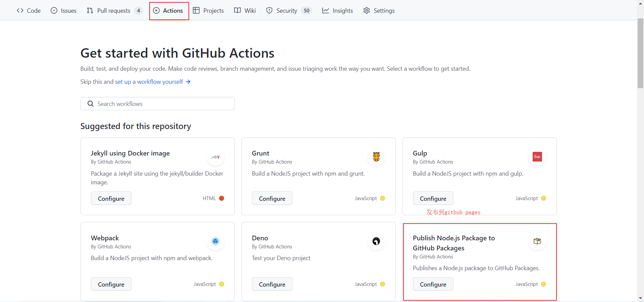Click the scrollbar up arrow
This screenshot has height=302, width=644.
click(x=640, y=3)
